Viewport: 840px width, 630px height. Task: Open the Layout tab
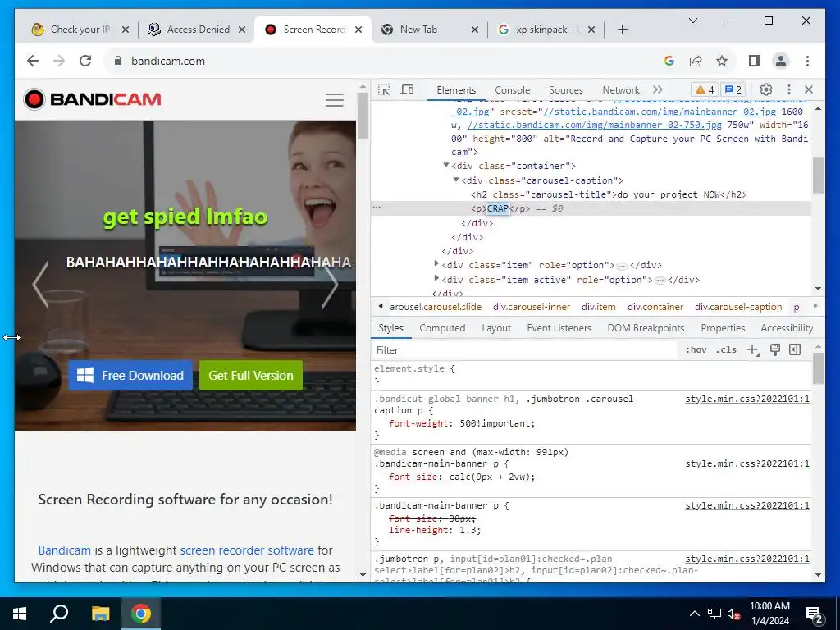(496, 328)
